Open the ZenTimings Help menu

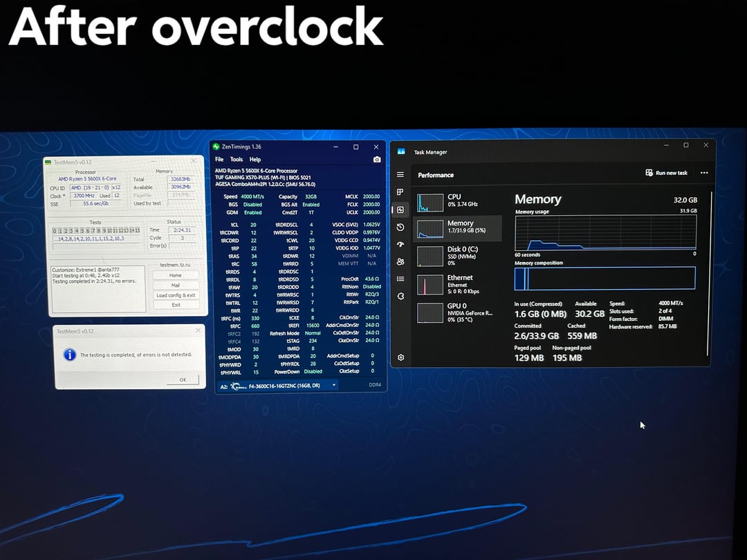point(255,160)
